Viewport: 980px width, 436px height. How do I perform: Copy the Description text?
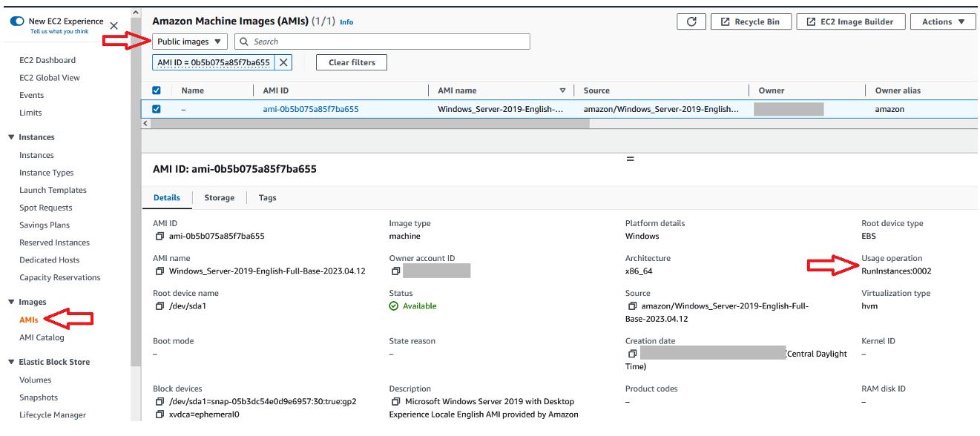point(396,402)
